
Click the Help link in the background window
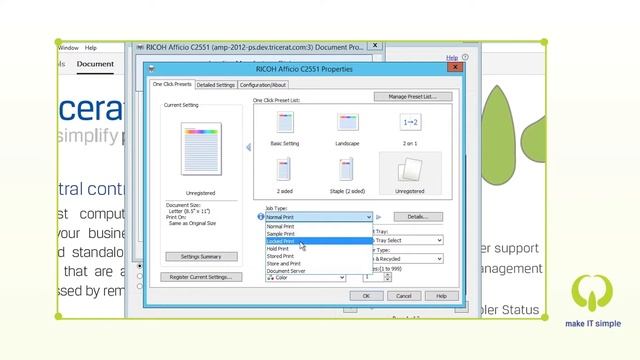(452, 58)
